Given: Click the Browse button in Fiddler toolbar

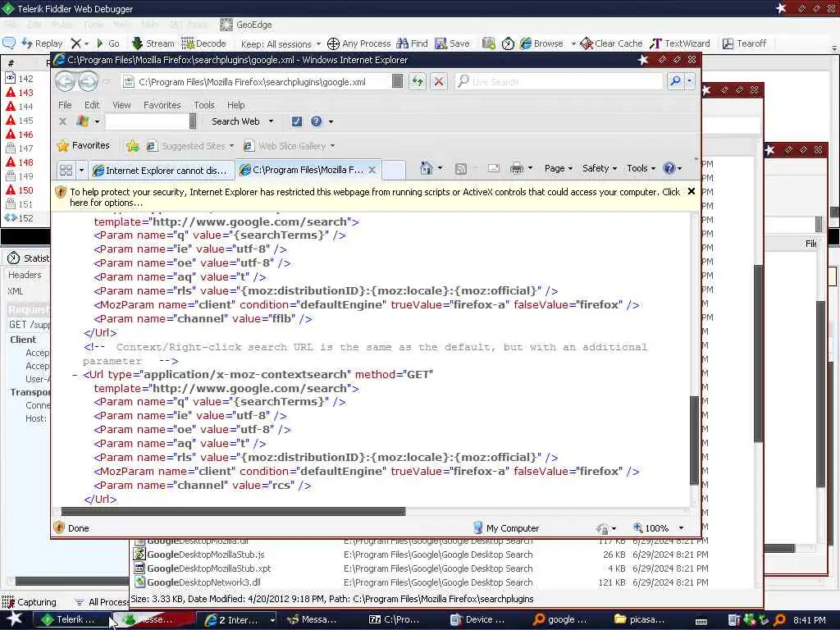Looking at the screenshot, I should point(541,43).
